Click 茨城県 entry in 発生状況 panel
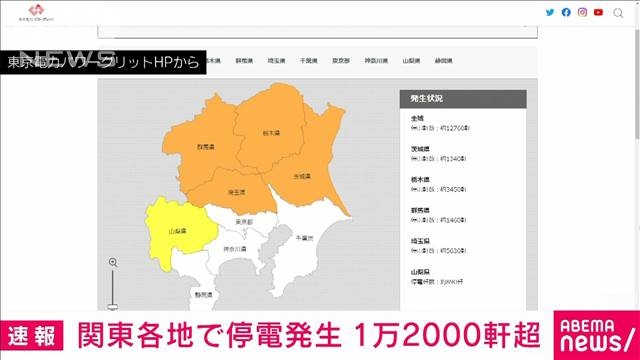 click(x=420, y=149)
